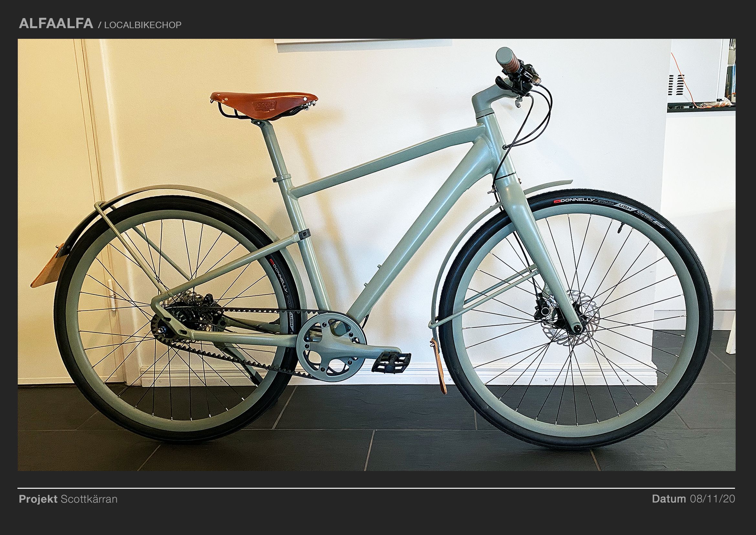Click the 'Datum' label in footer
Viewport: 756px width, 535px height.
point(669,499)
